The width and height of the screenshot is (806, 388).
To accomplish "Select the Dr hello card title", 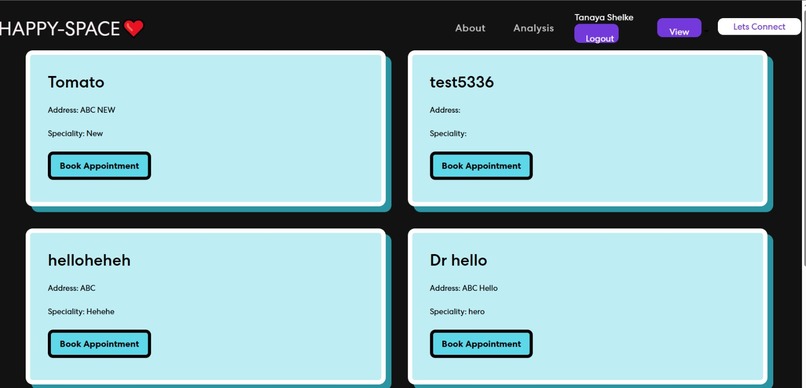I will point(458,261).
